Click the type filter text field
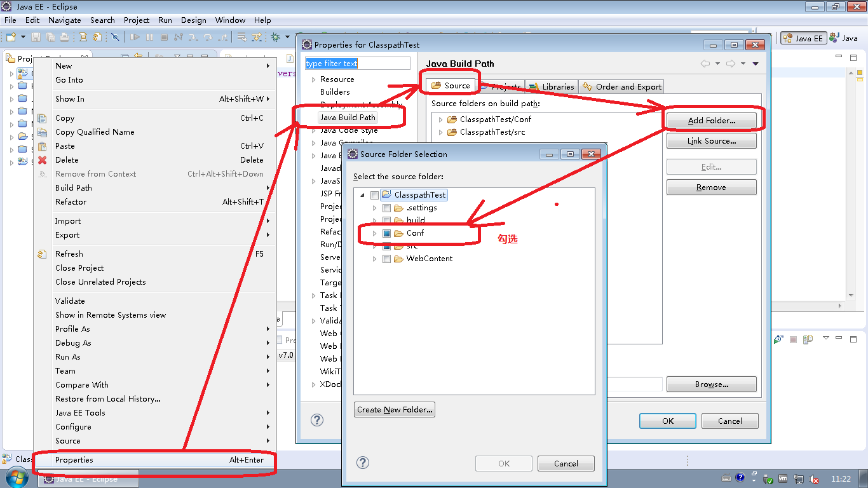The height and width of the screenshot is (488, 868). [x=358, y=64]
